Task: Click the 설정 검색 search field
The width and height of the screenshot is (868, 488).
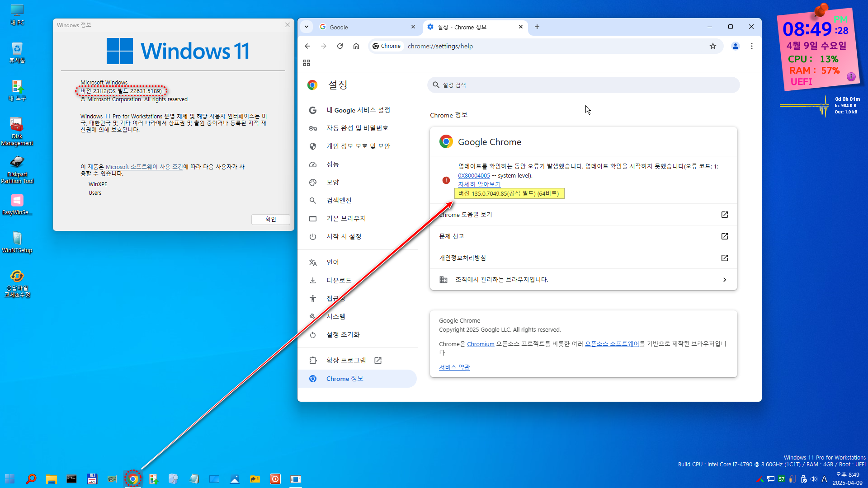Action: click(583, 85)
